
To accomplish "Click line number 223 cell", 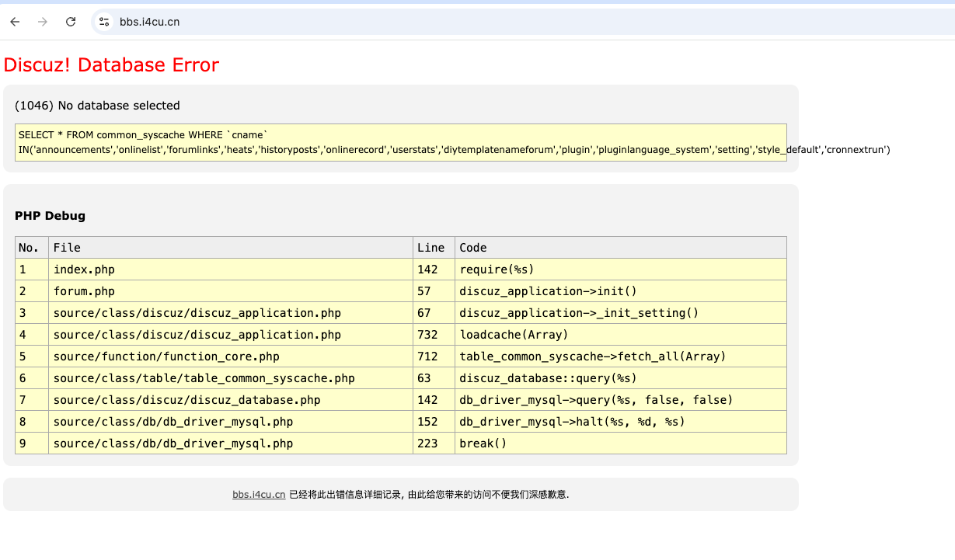I will [434, 443].
